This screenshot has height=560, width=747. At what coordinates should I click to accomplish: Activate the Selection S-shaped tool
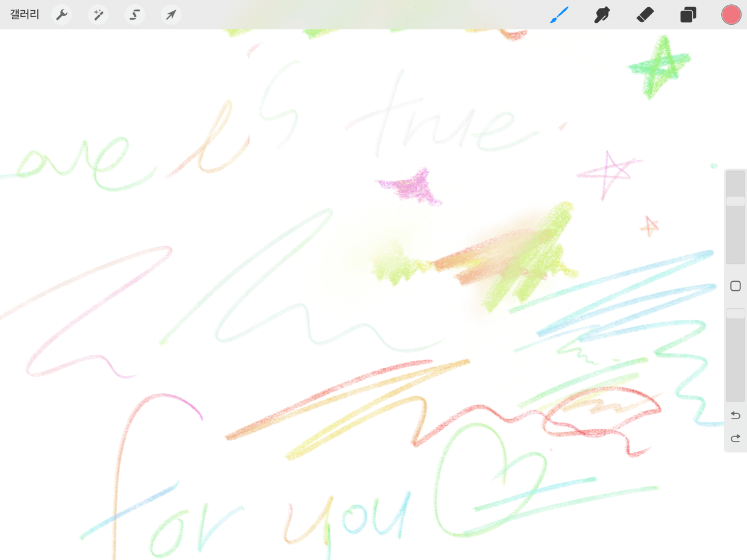point(135,14)
